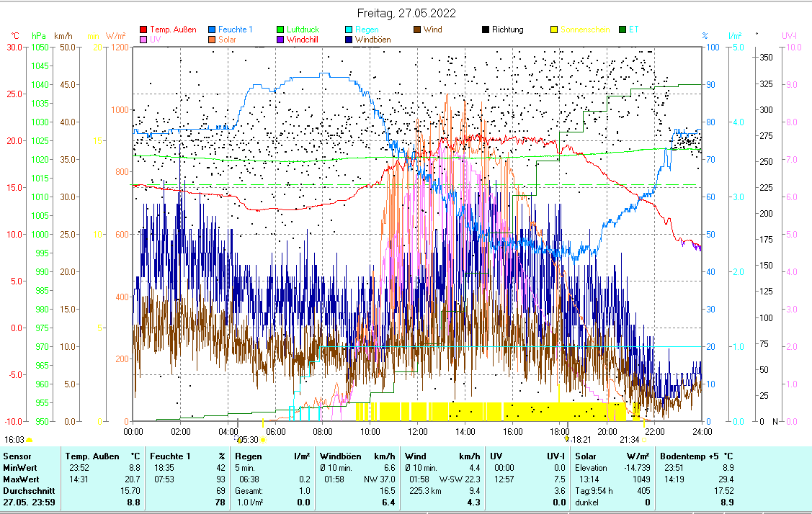This screenshot has width=812, height=514.
Task: Select the Sonnenschein legend label
Action: pos(585,30)
